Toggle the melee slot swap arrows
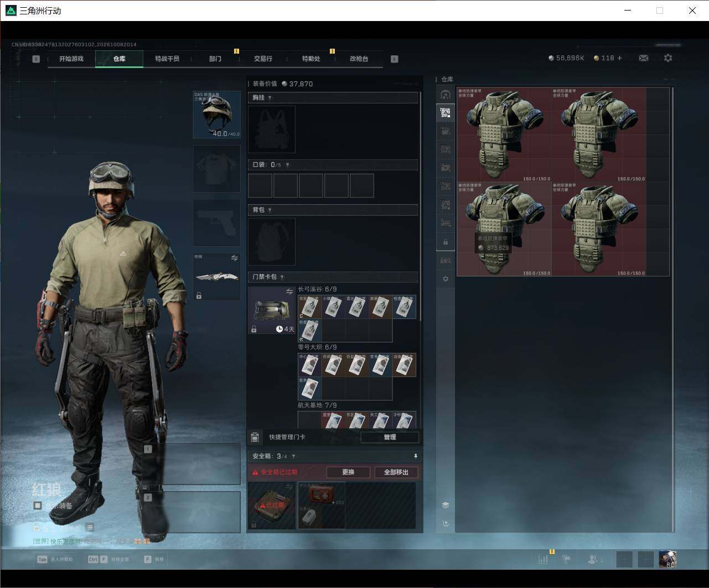This screenshot has width=709, height=588. (234, 258)
